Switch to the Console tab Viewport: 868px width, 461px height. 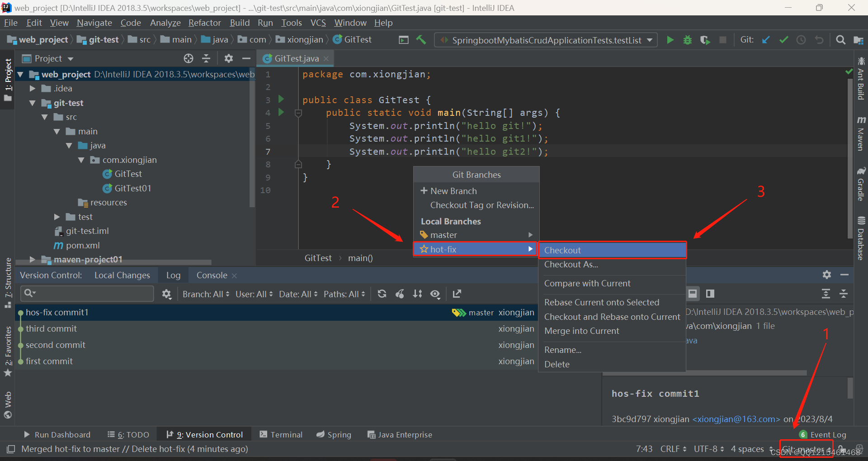(x=212, y=275)
